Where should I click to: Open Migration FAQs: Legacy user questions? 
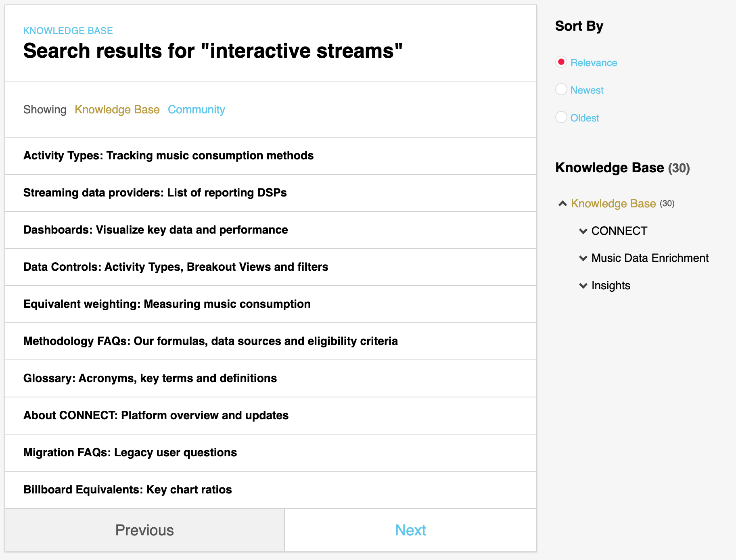click(130, 453)
